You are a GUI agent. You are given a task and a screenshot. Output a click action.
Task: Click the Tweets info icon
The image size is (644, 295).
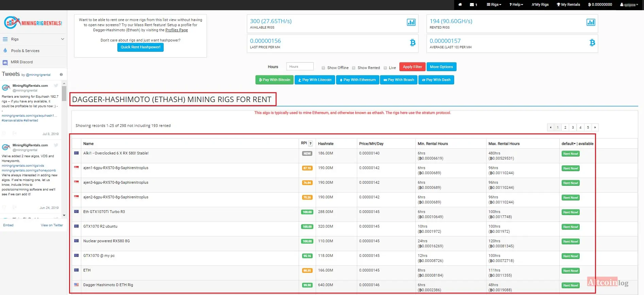[61, 75]
